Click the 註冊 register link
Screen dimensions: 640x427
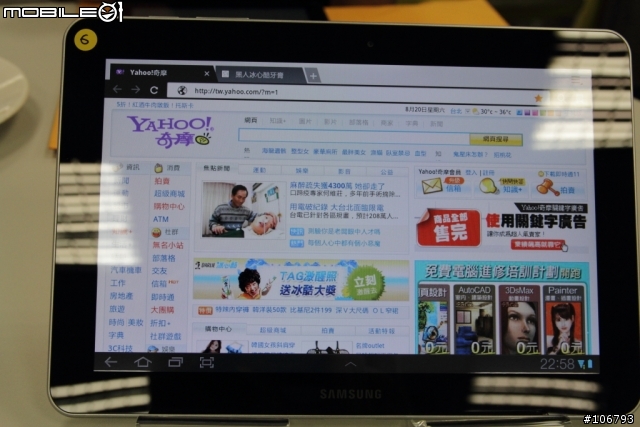pos(488,173)
